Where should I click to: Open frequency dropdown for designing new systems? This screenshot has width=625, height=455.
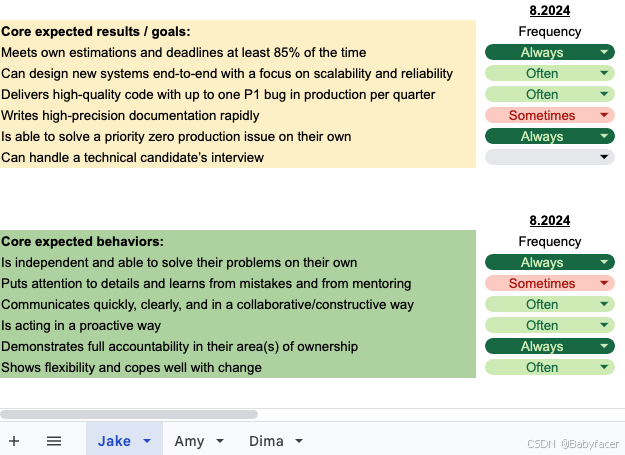tap(604, 73)
